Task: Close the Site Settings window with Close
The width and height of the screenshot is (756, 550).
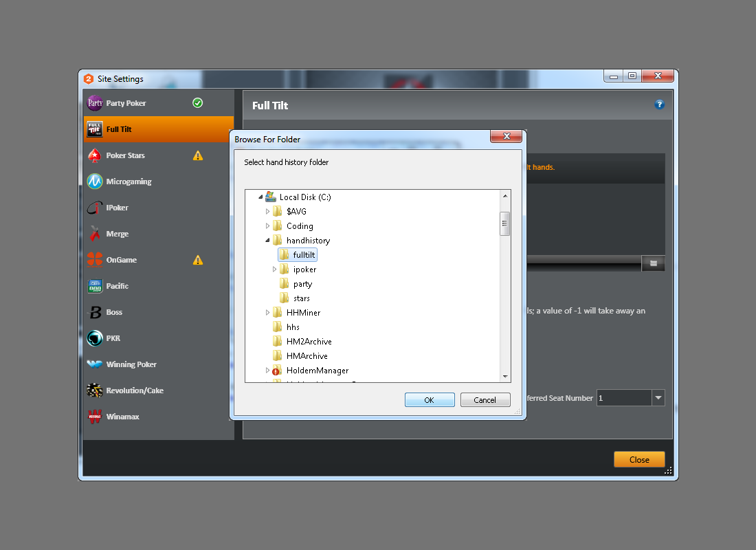Action: coord(638,460)
